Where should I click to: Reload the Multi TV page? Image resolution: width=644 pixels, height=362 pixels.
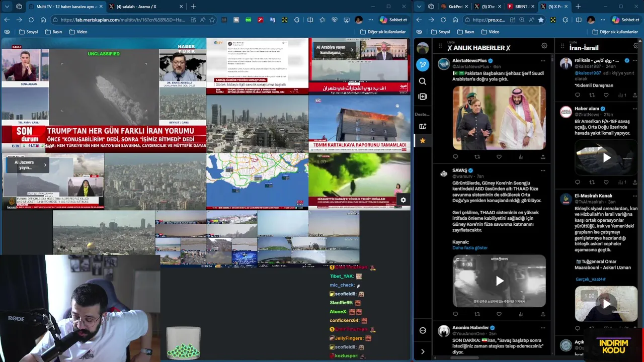pyautogui.click(x=31, y=20)
